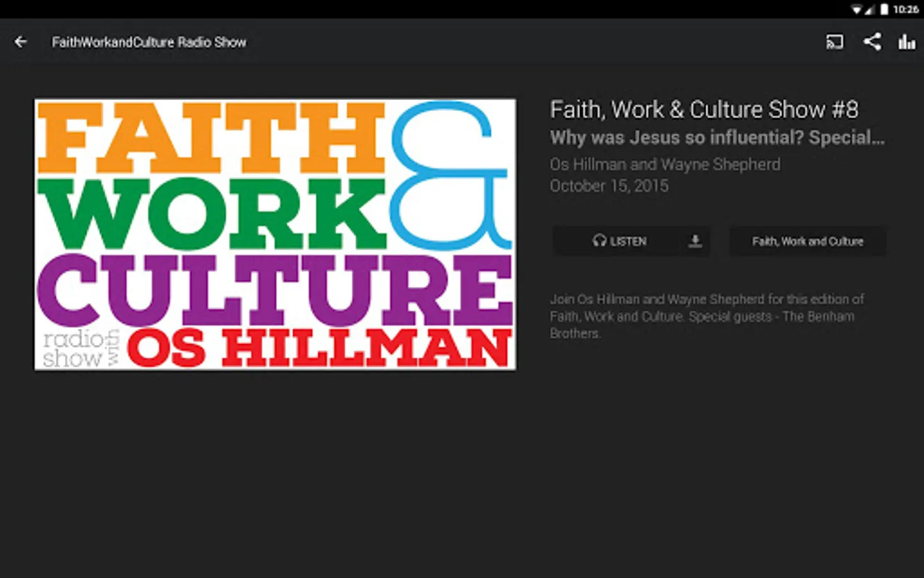
Task: Open the equalizer bars icon
Action: tap(907, 42)
